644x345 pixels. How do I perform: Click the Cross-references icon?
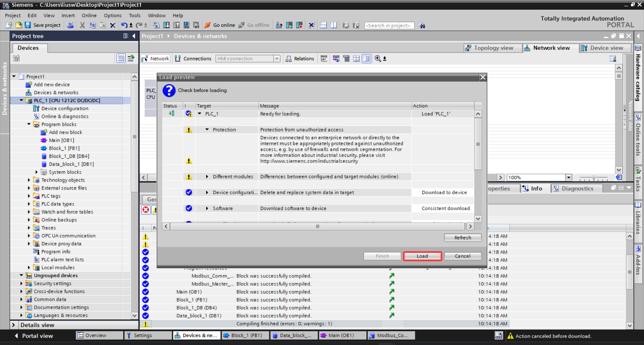tap(311, 25)
